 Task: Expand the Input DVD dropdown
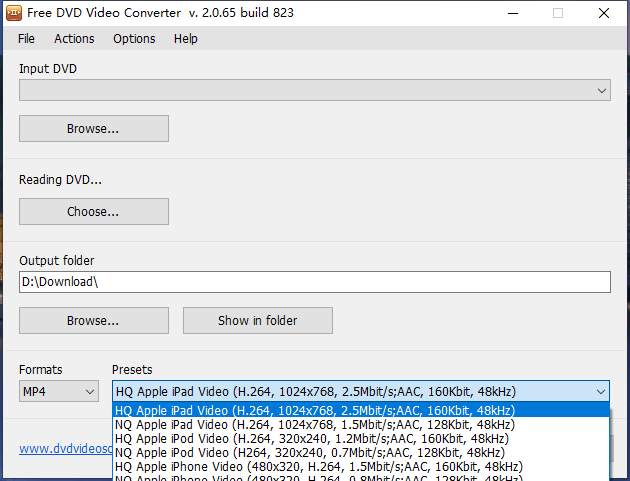pos(315,90)
